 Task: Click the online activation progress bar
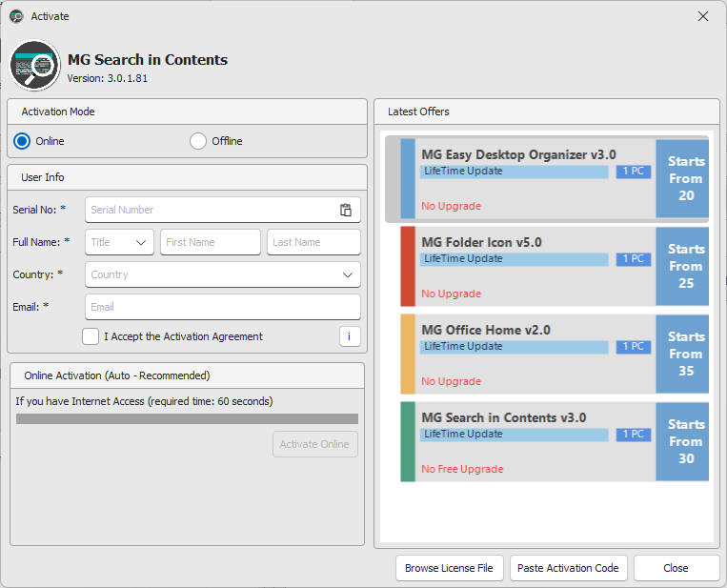click(x=187, y=418)
